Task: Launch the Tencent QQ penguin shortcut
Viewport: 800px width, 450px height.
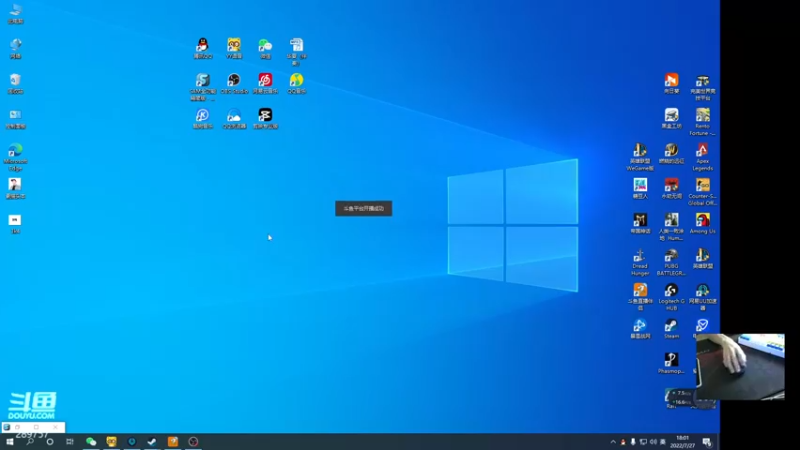Action: coord(203,48)
